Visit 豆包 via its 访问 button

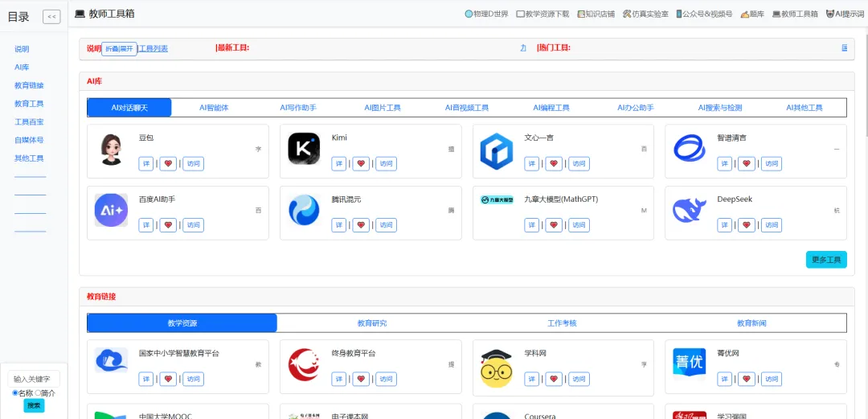point(193,163)
